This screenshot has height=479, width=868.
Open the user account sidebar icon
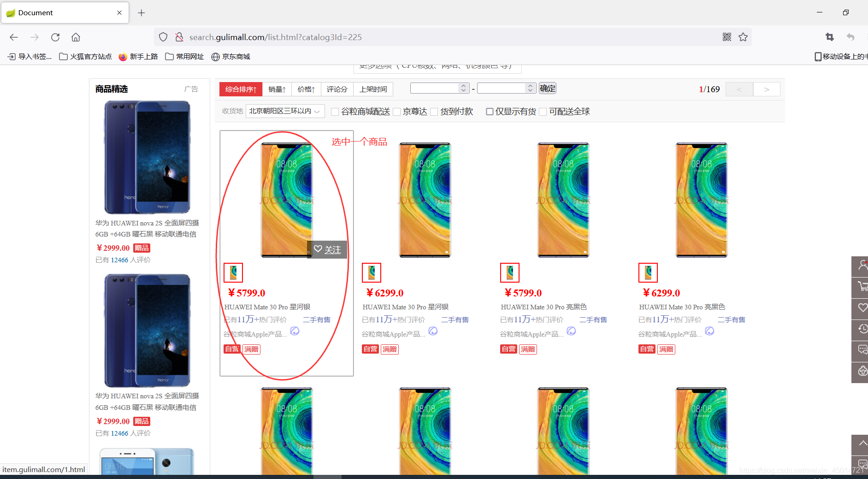(x=860, y=266)
